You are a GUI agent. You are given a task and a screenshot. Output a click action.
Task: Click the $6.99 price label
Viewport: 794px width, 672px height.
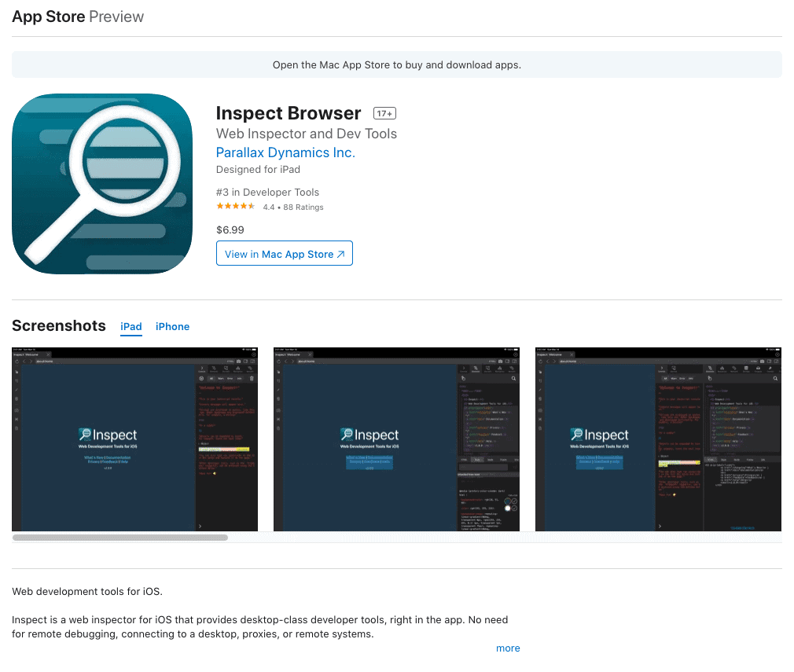tap(230, 230)
